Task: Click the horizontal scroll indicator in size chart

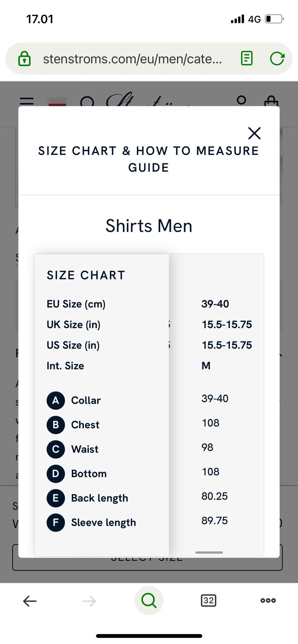Action: point(209,552)
